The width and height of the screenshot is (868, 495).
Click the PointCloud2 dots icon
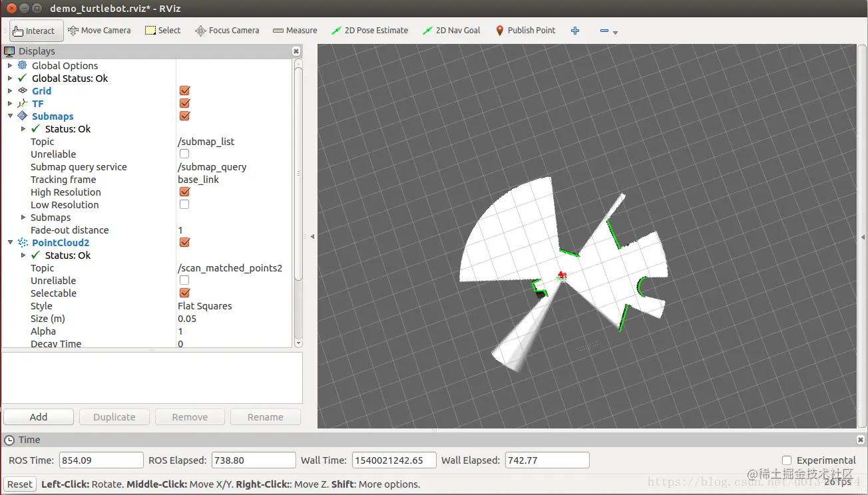tap(23, 242)
